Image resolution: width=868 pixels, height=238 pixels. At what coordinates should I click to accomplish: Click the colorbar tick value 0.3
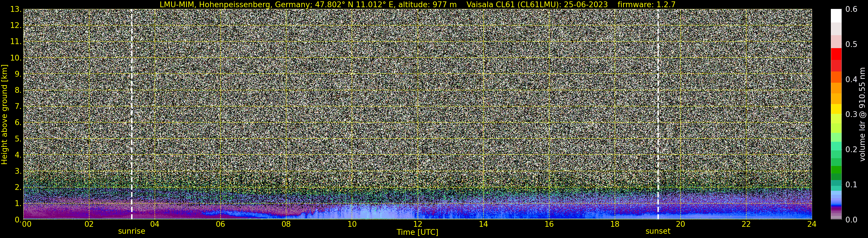point(851,114)
